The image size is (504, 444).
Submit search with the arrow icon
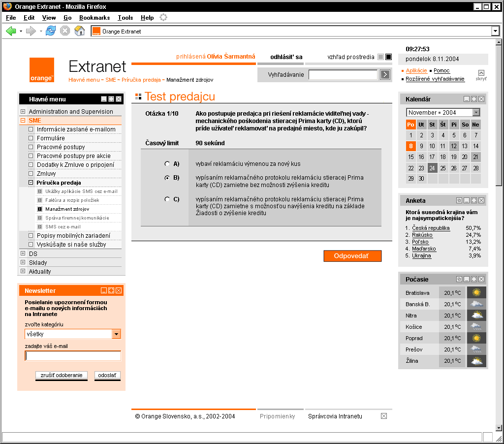tap(385, 75)
